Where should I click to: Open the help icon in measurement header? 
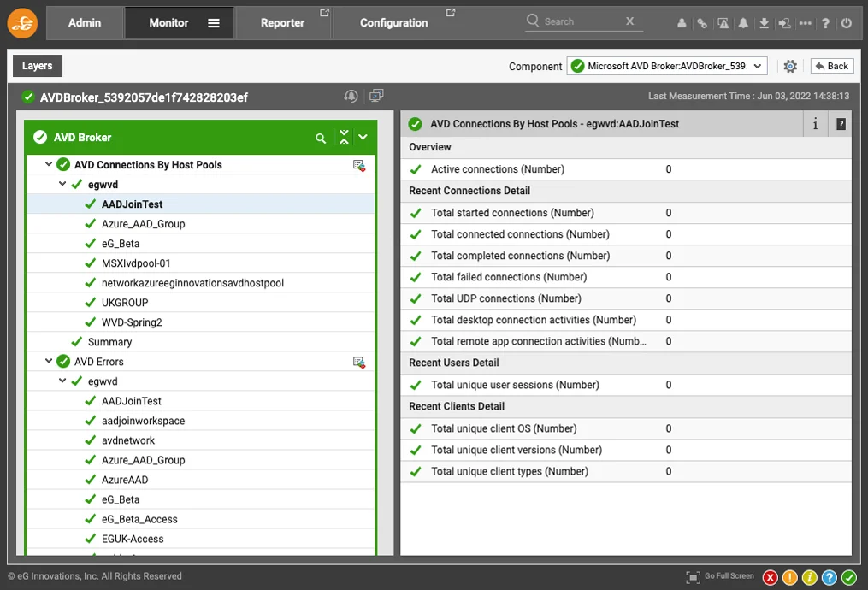coord(841,124)
